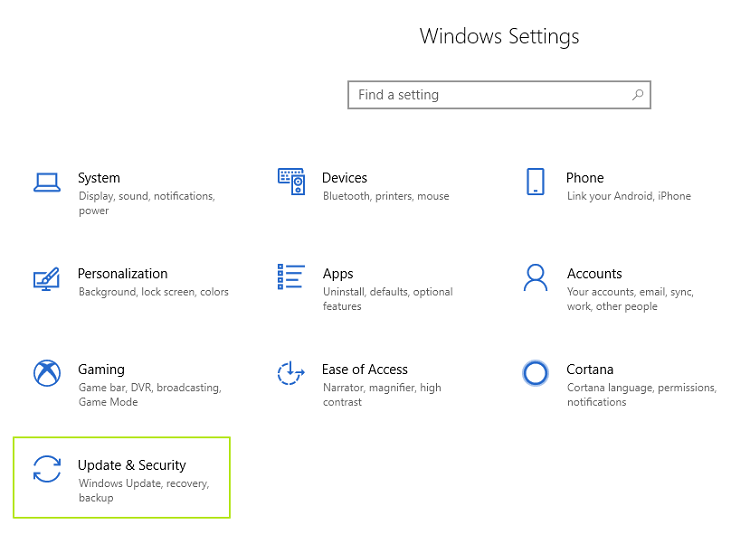The height and width of the screenshot is (534, 750).
Task: Open Apps category title
Action: click(338, 274)
